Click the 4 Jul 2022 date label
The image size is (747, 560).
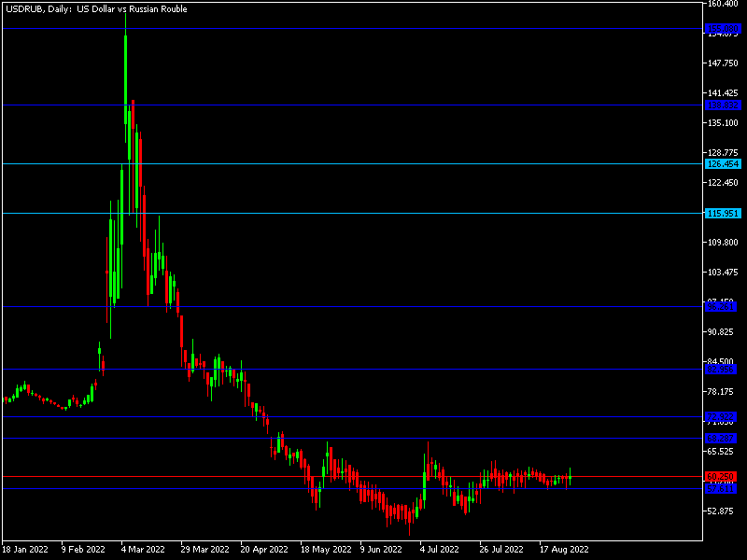tap(440, 549)
